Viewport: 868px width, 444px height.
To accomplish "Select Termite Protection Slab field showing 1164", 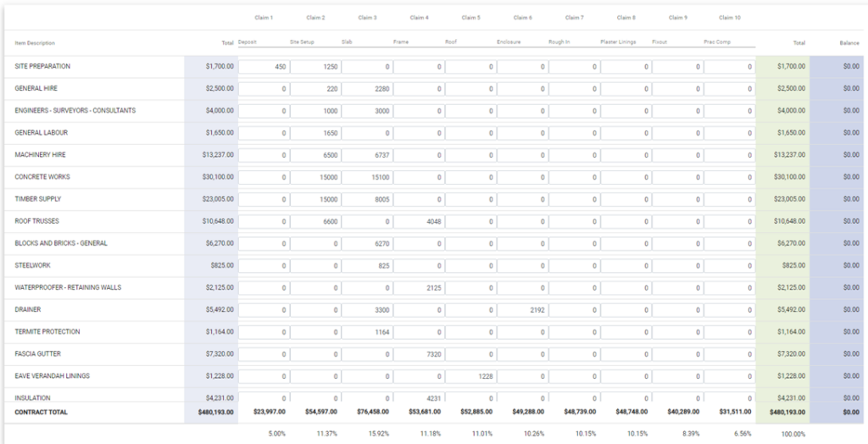I will (367, 332).
